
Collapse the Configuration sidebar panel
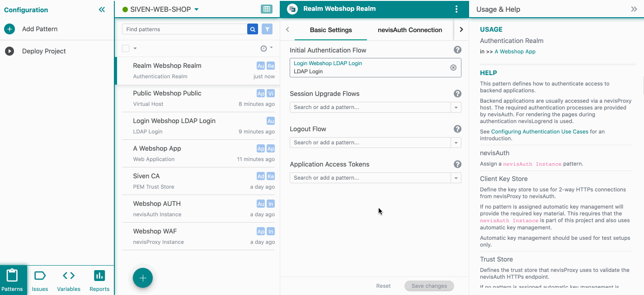tap(102, 10)
